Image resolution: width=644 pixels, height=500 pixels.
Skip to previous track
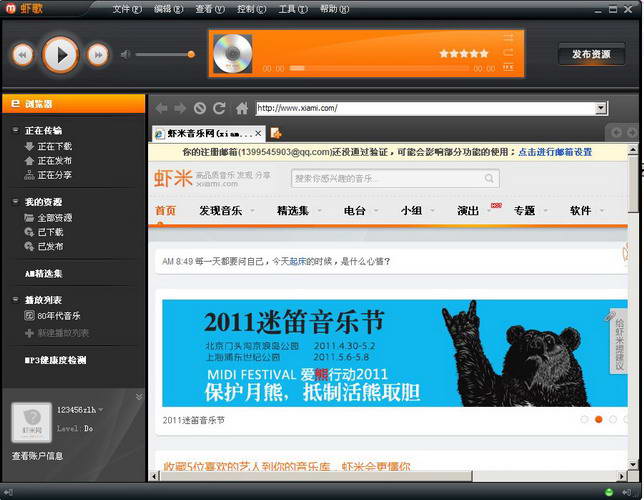tap(23, 55)
